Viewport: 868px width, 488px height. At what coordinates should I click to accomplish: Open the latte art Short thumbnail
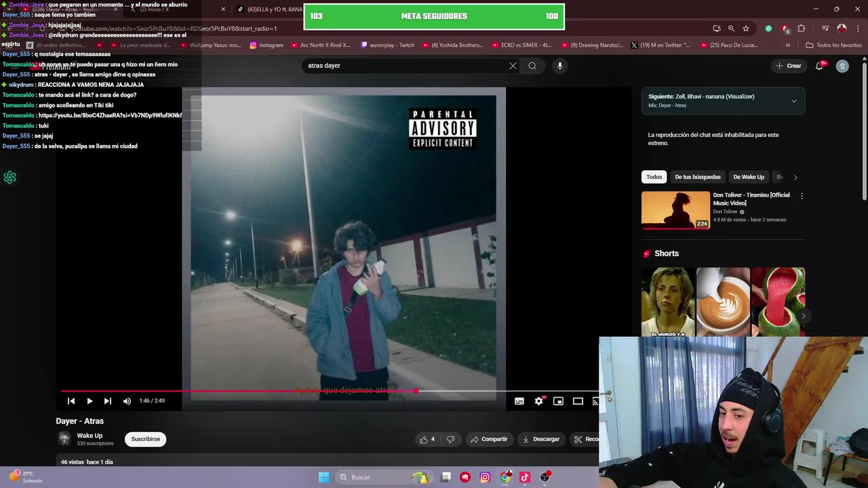point(723,302)
